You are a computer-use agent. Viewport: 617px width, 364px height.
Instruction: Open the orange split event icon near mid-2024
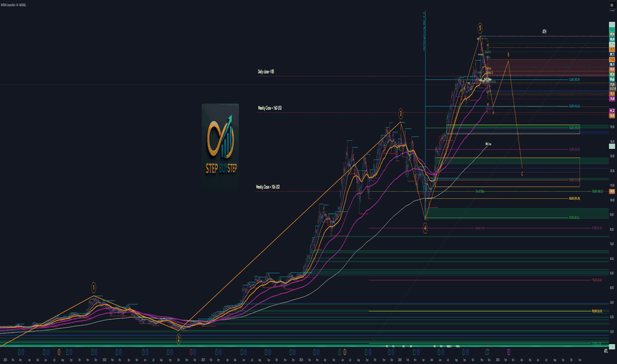tap(344, 352)
